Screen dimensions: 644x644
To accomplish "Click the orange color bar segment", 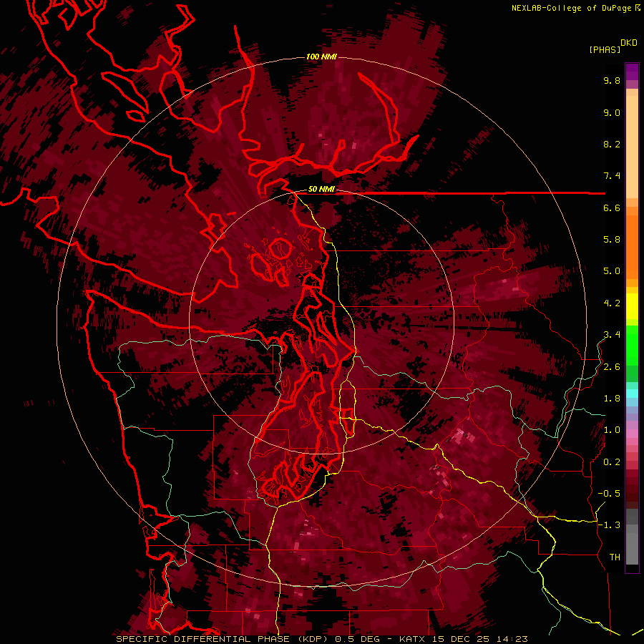I will [632, 246].
